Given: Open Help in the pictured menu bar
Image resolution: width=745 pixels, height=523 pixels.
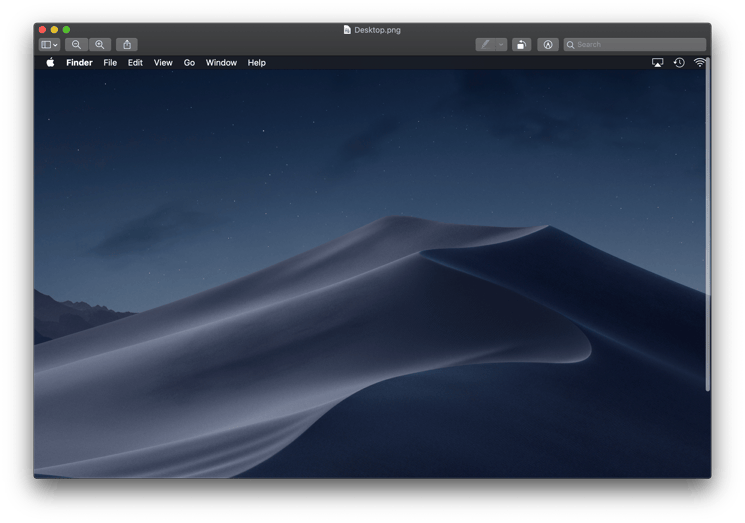Looking at the screenshot, I should click(257, 63).
